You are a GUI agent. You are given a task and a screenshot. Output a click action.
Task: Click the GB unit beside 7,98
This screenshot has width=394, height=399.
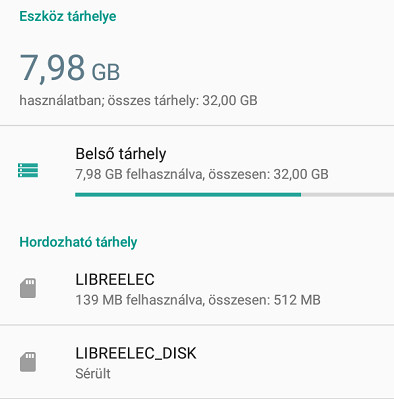pos(106,72)
